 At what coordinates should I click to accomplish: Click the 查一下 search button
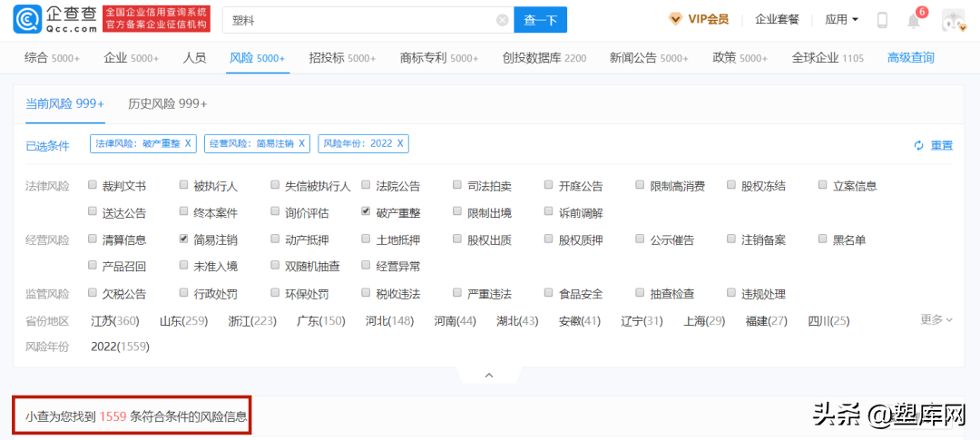(540, 20)
